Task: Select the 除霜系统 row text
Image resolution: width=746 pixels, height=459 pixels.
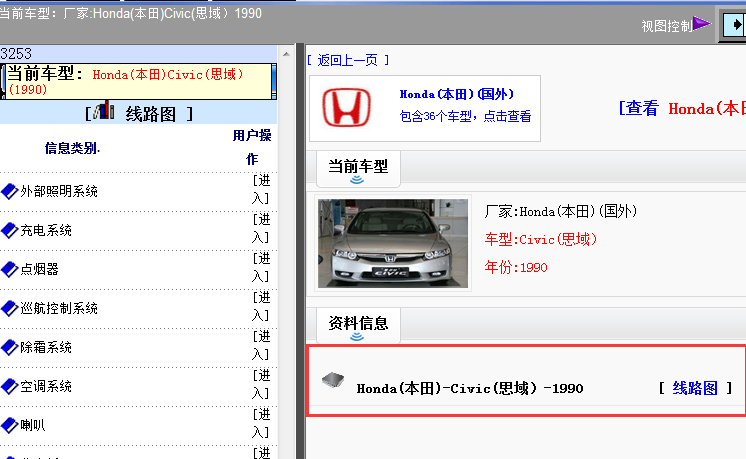Action: point(46,347)
